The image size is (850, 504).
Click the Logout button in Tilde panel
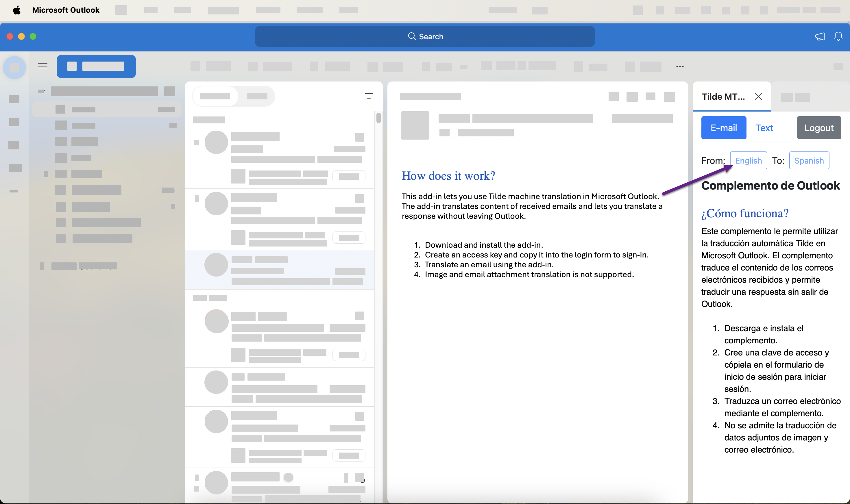(x=818, y=128)
